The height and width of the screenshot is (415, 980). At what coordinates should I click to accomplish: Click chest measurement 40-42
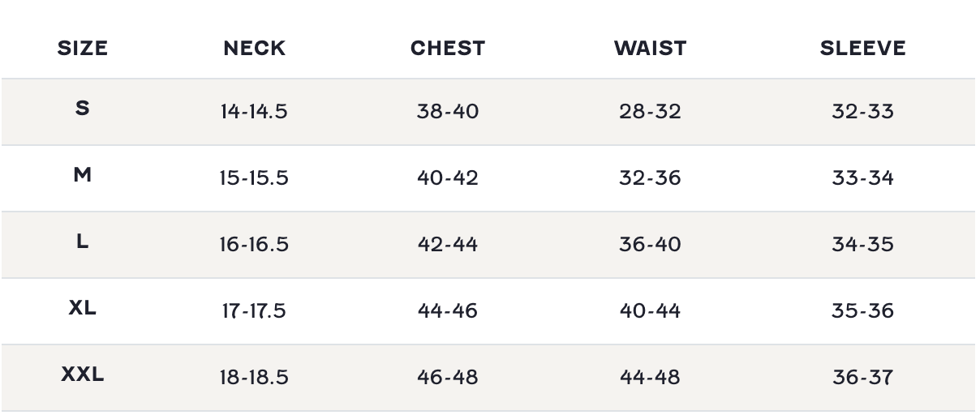click(448, 178)
